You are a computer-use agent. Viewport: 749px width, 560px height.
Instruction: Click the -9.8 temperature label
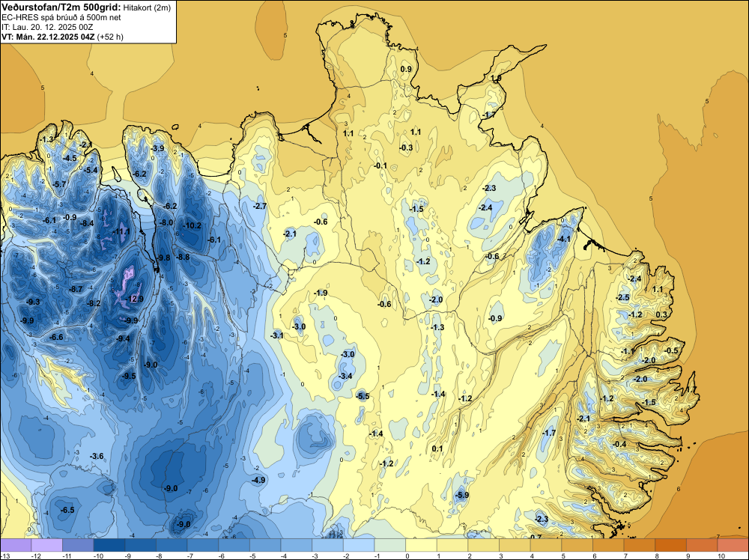click(163, 258)
